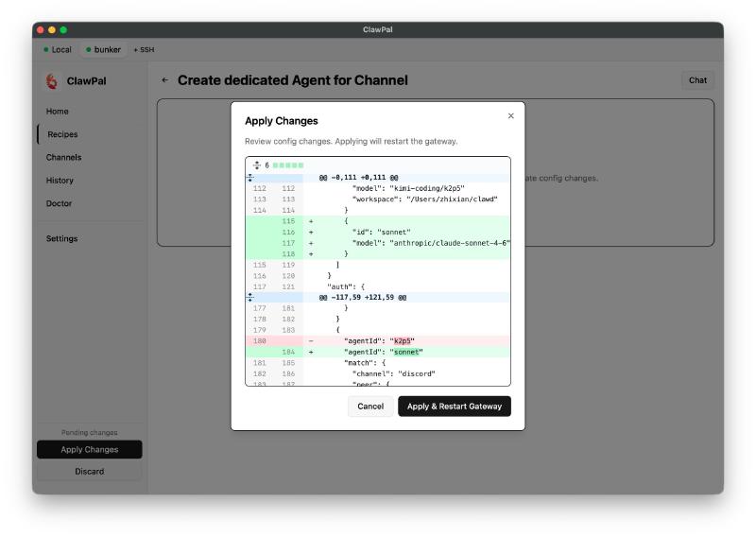Switch to the bunker instance tab
The height and width of the screenshot is (537, 756).
click(x=103, y=50)
